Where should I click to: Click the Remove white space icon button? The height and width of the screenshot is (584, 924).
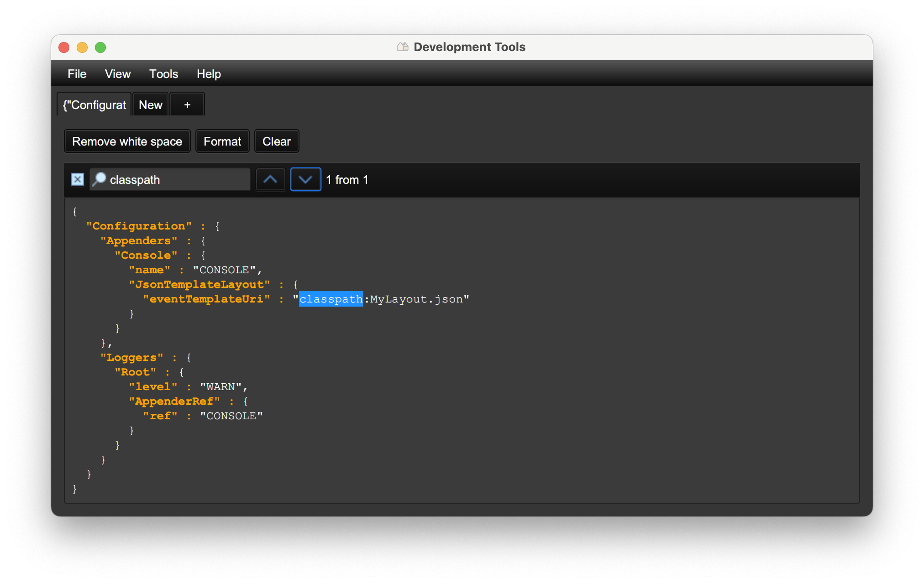[128, 141]
